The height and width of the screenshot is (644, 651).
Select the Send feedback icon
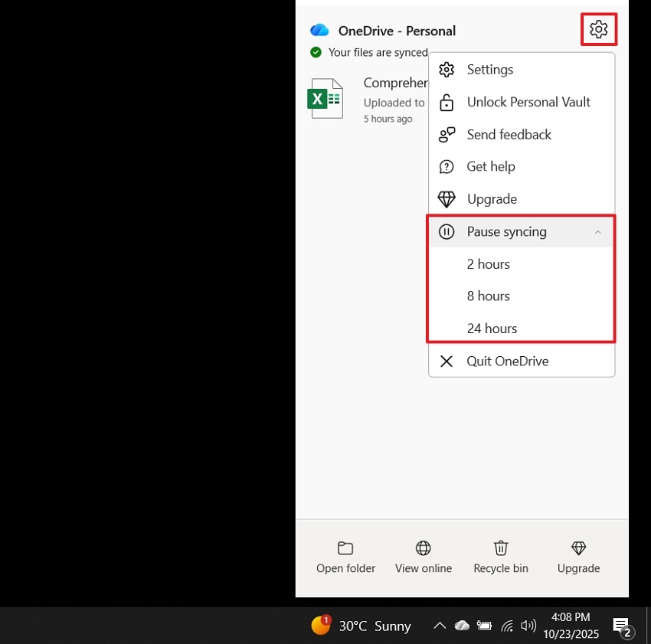[x=447, y=134]
